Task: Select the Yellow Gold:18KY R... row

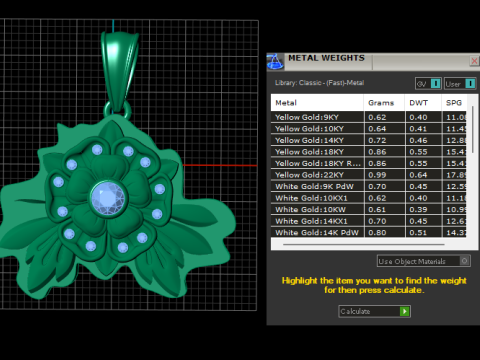Action: click(369, 163)
